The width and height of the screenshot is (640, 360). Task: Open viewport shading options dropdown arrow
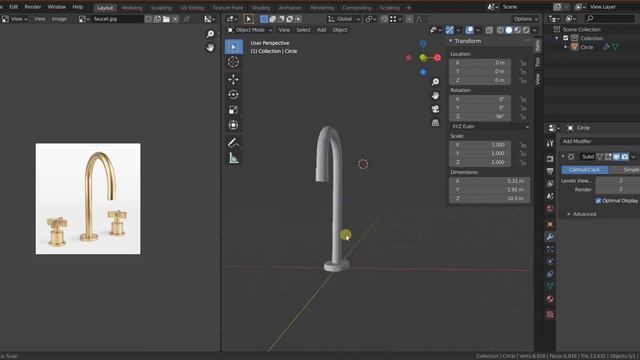pyautogui.click(x=534, y=30)
